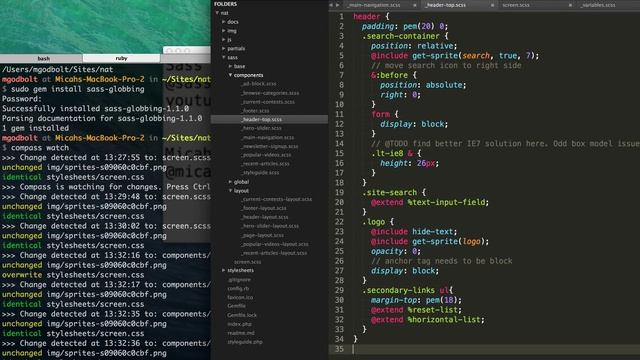Close the screen.scss tab
Screen dimensions: 640x360
[x=570, y=5]
